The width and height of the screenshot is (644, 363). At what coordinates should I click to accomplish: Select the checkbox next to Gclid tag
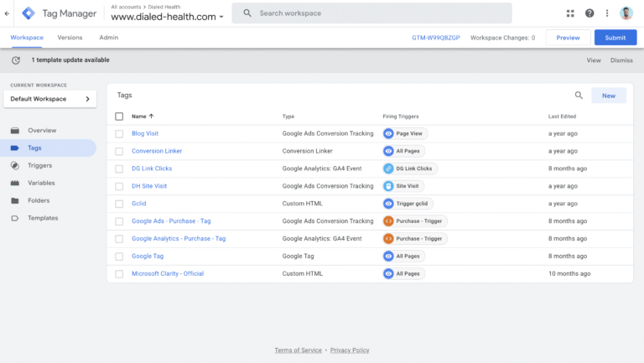(119, 204)
